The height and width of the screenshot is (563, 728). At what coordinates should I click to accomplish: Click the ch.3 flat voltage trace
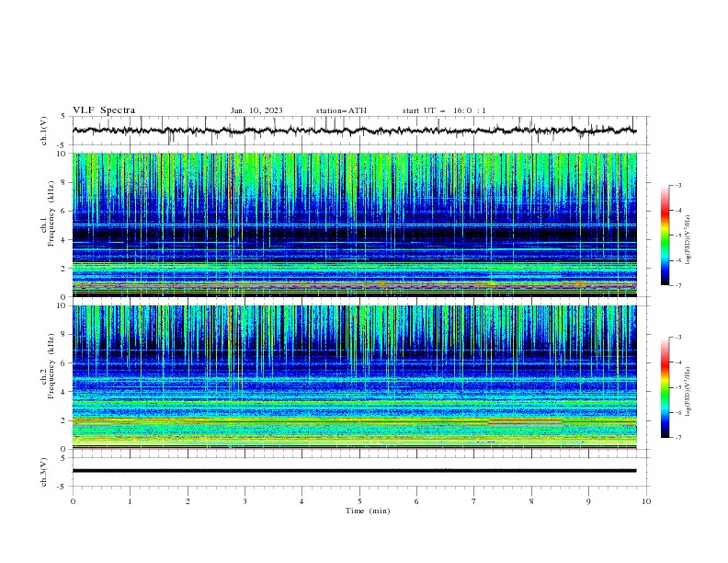(x=354, y=471)
